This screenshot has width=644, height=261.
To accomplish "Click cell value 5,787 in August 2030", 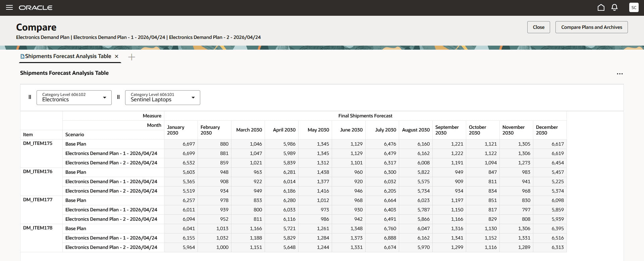I will tap(416, 210).
